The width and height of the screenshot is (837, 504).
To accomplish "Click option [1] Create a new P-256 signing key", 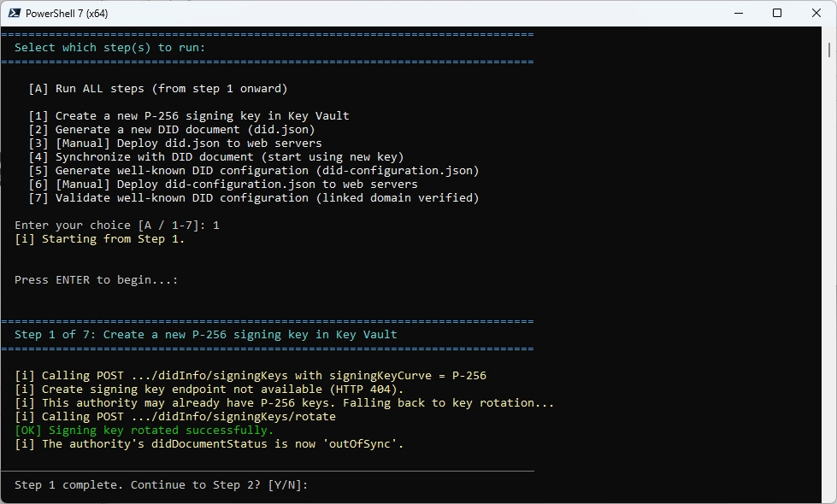I will click(188, 116).
